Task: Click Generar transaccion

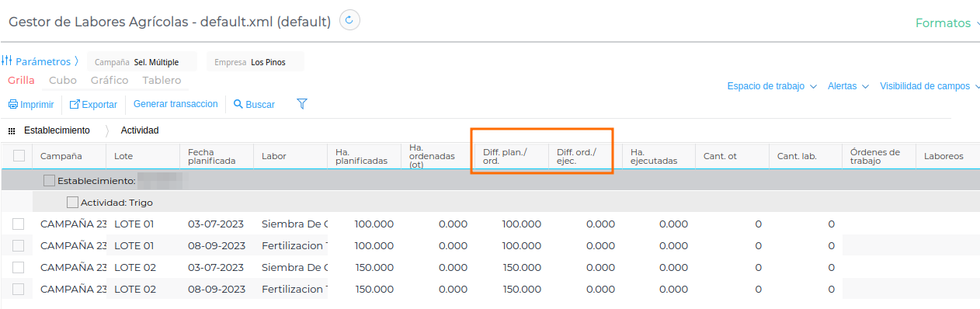Action: [x=175, y=103]
